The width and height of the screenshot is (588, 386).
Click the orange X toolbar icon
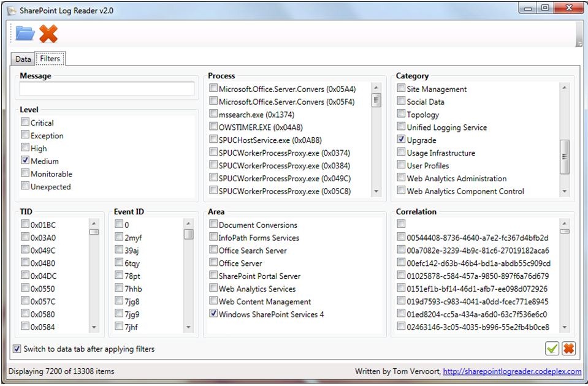pos(48,34)
